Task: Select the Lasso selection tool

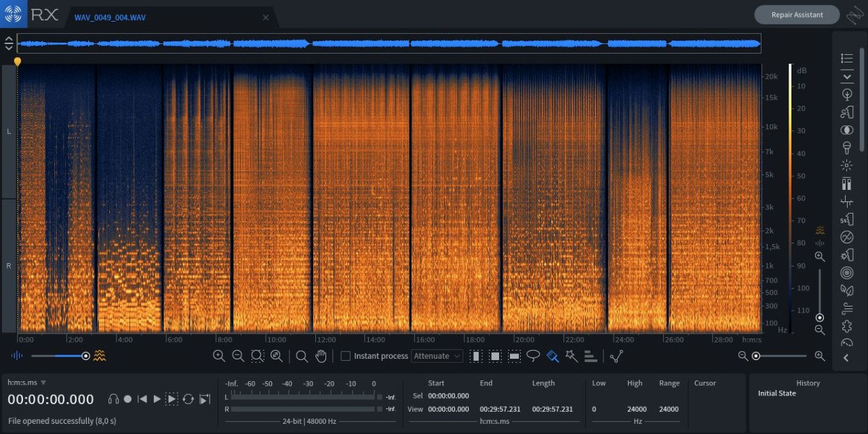Action: tap(533, 356)
